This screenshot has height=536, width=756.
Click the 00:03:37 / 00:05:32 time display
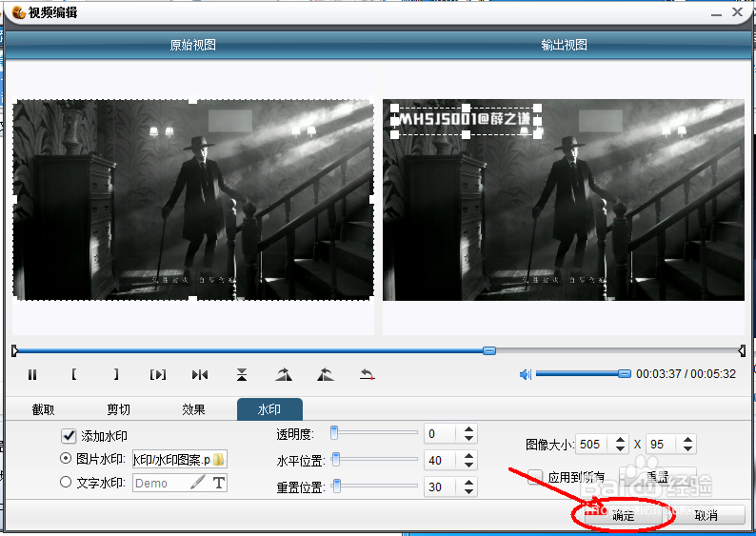pyautogui.click(x=686, y=373)
